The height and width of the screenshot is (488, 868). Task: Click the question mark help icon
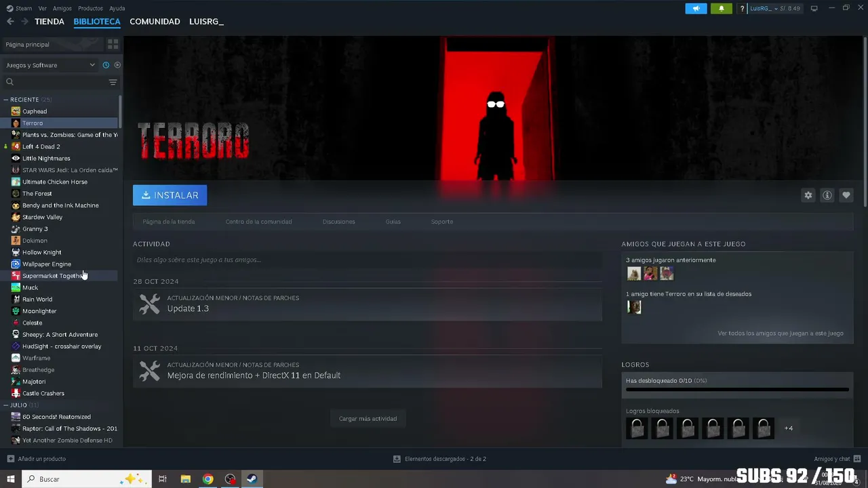click(x=743, y=8)
